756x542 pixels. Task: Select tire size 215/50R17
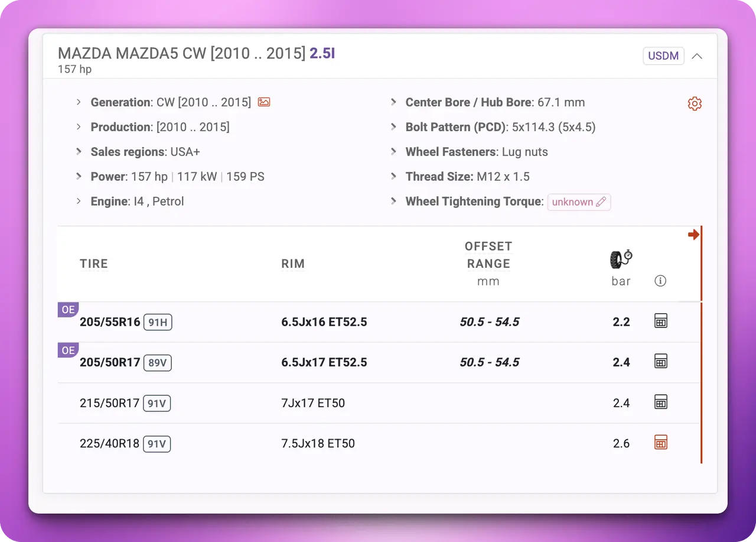pos(109,403)
